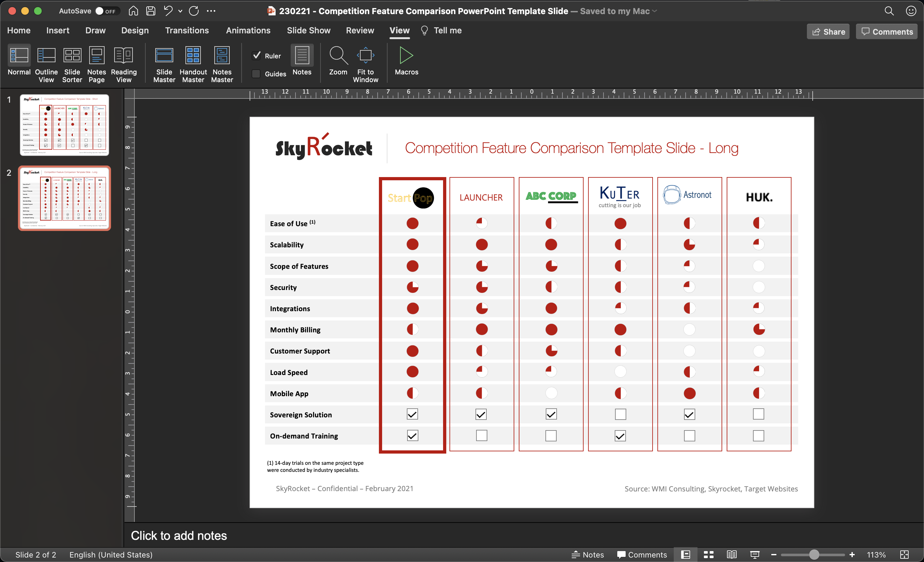Open Outline View
This screenshot has height=562, width=924.
click(x=46, y=64)
